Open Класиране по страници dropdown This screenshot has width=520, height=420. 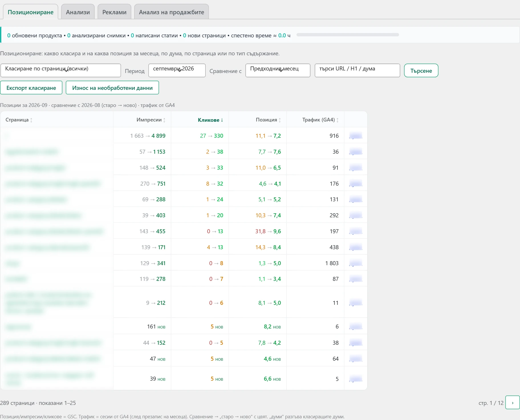[61, 70]
